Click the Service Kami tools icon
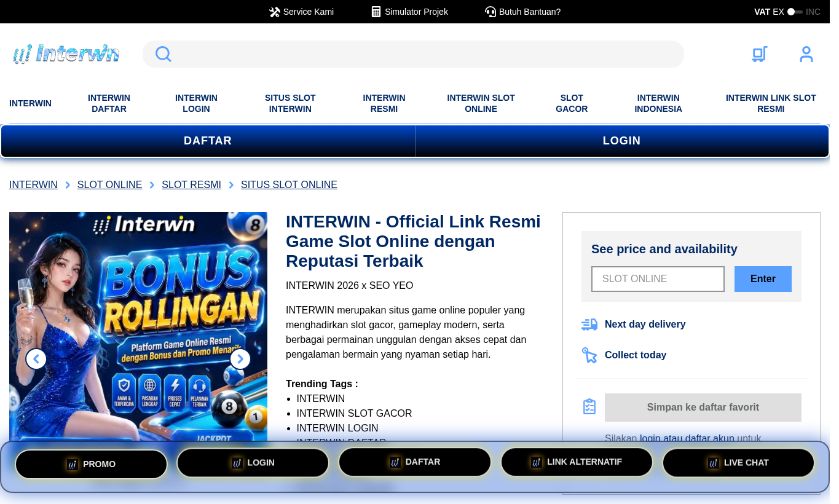Screen dimensions: 839x504 pos(275,12)
